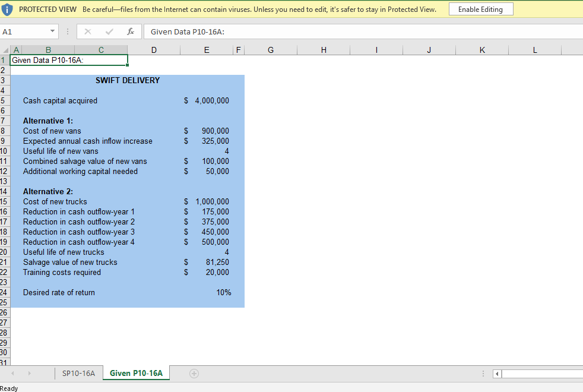Viewport: 583px width, 392px height.
Task: Click the Alternative 2: heading
Action: (x=48, y=191)
